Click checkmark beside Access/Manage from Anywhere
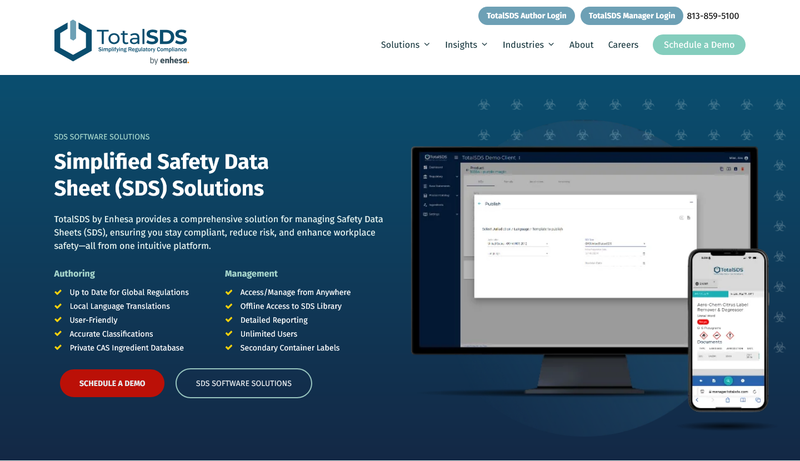This screenshot has width=800, height=461. coord(229,292)
